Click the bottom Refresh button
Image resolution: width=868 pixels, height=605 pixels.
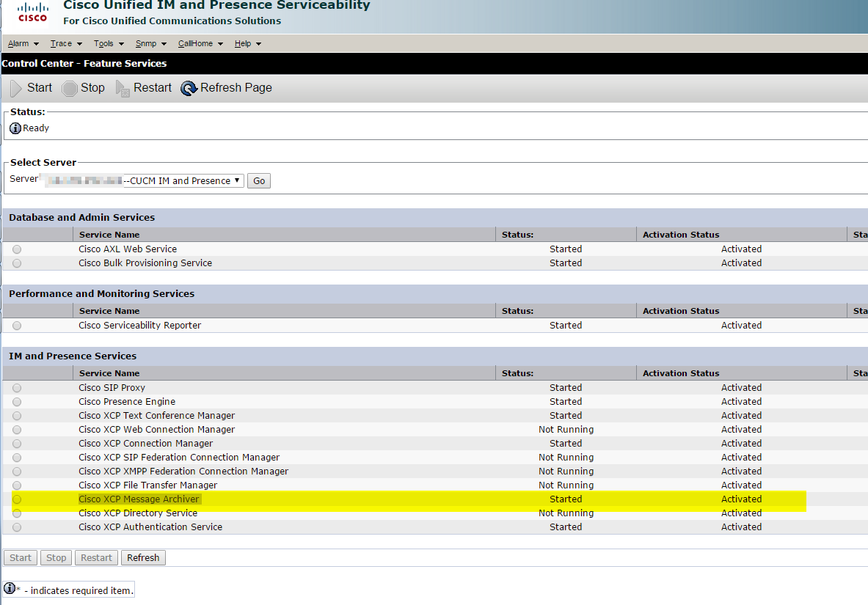[x=143, y=558]
